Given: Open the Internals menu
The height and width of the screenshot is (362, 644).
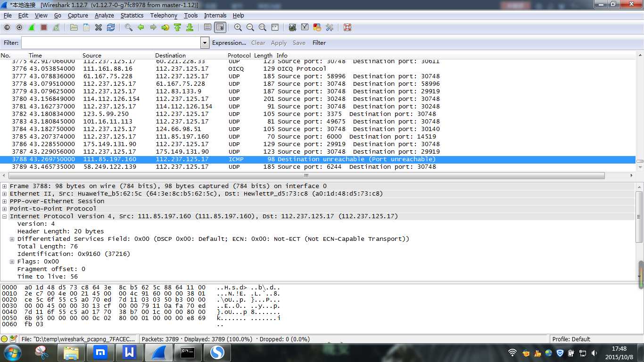Looking at the screenshot, I should click(x=215, y=15).
